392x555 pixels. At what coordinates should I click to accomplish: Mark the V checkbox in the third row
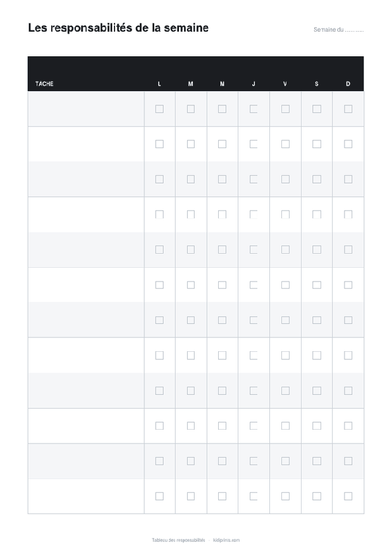click(x=285, y=180)
